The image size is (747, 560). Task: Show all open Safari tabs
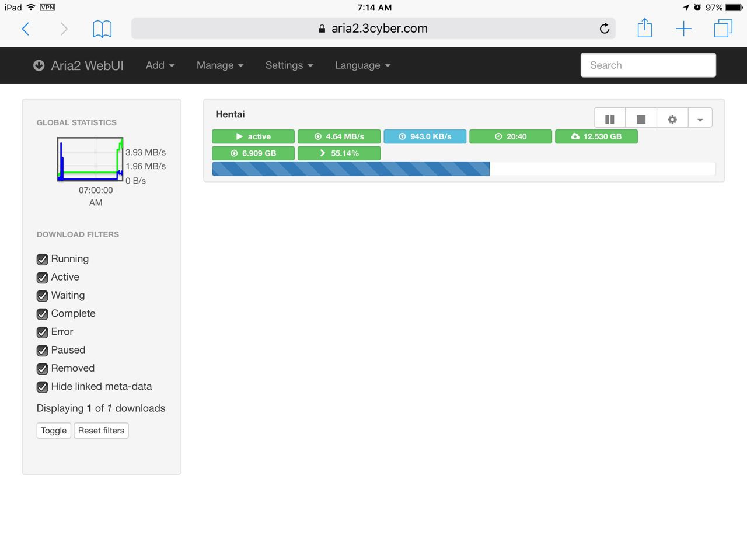723,29
